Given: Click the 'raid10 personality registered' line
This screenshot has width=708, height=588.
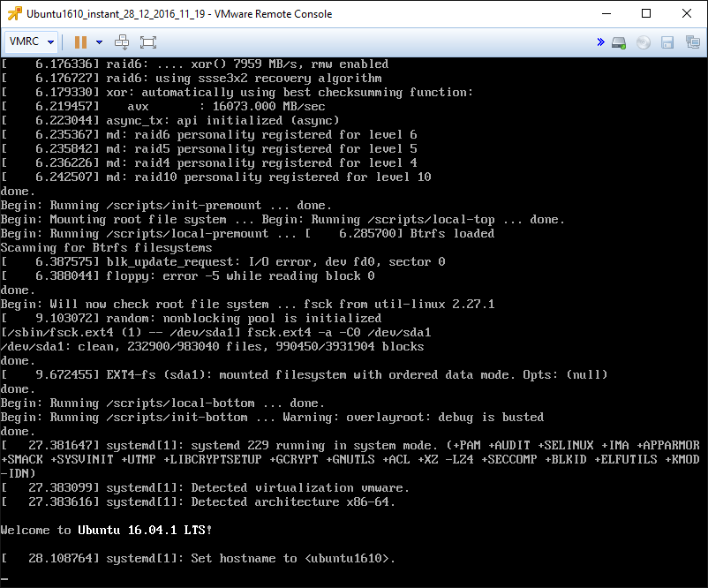Looking at the screenshot, I should 215,177.
